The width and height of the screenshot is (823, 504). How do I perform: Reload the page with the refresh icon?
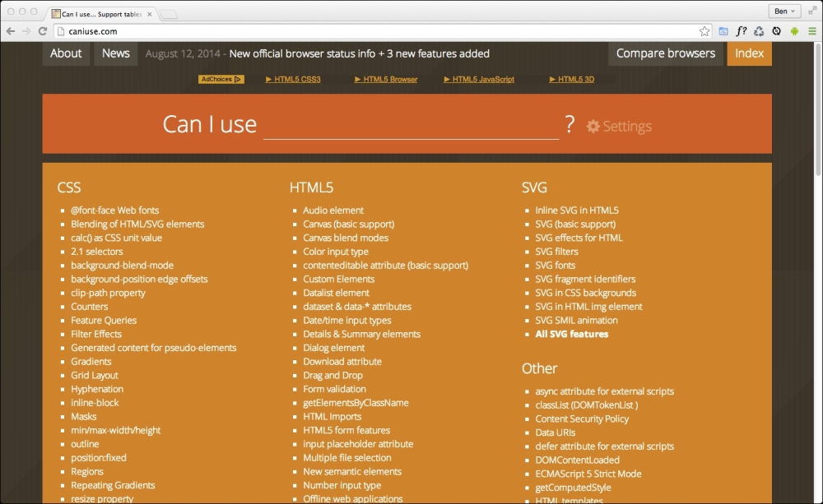pyautogui.click(x=42, y=30)
